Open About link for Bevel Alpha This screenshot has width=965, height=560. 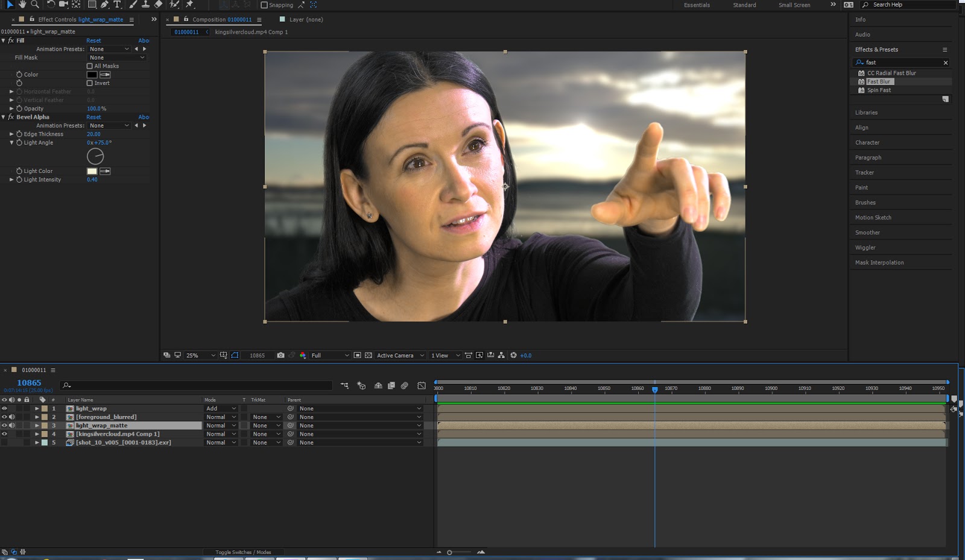point(144,118)
